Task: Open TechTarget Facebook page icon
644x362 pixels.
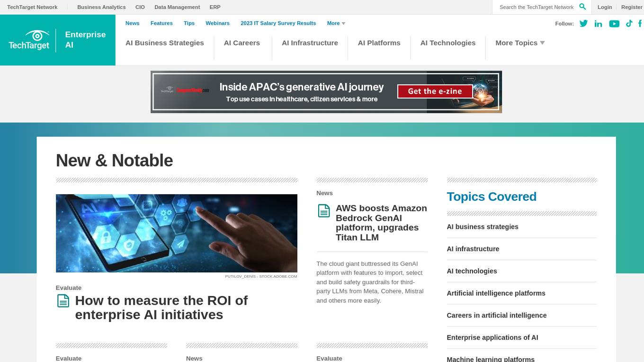Action: coord(640,23)
